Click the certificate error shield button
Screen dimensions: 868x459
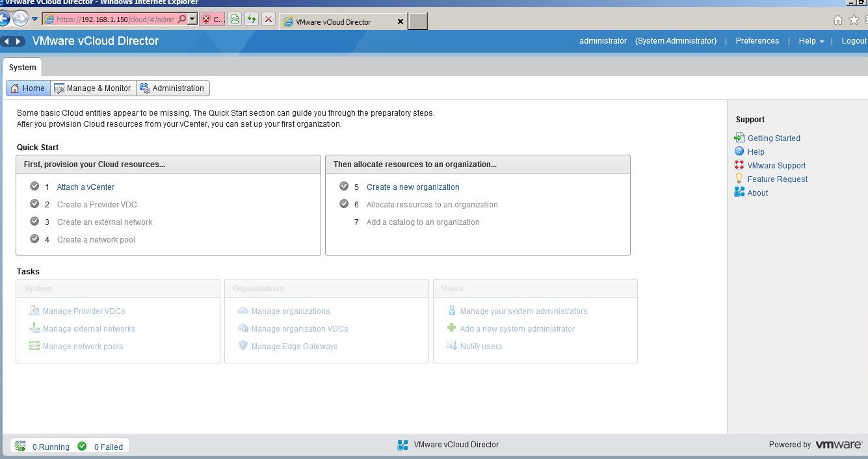pos(213,19)
